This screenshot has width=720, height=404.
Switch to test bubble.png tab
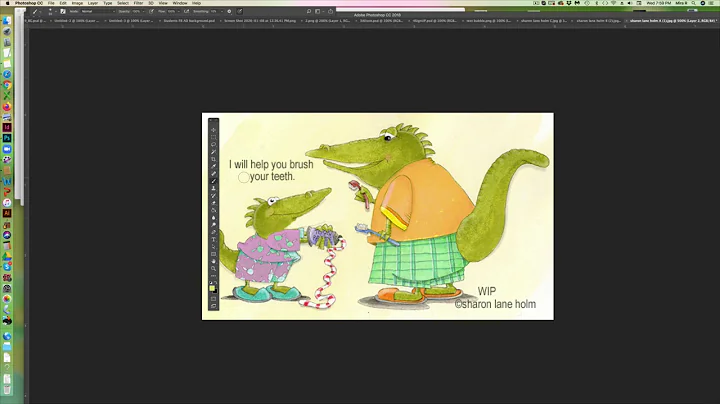point(489,21)
